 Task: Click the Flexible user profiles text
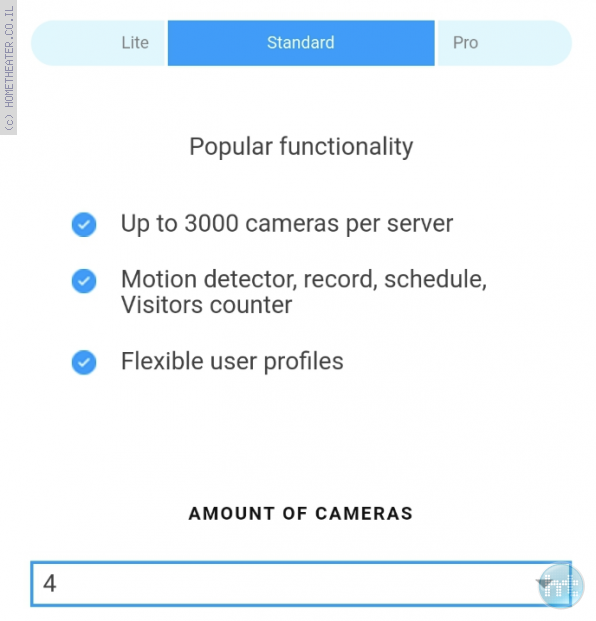point(232,361)
